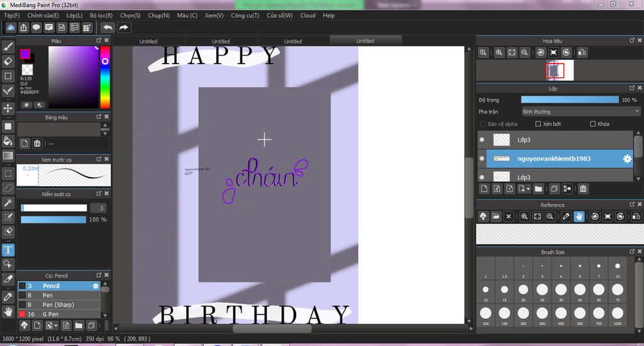Viewport: 644px width, 346px height.
Task: Select the Bucket fill tool
Action: point(8,141)
